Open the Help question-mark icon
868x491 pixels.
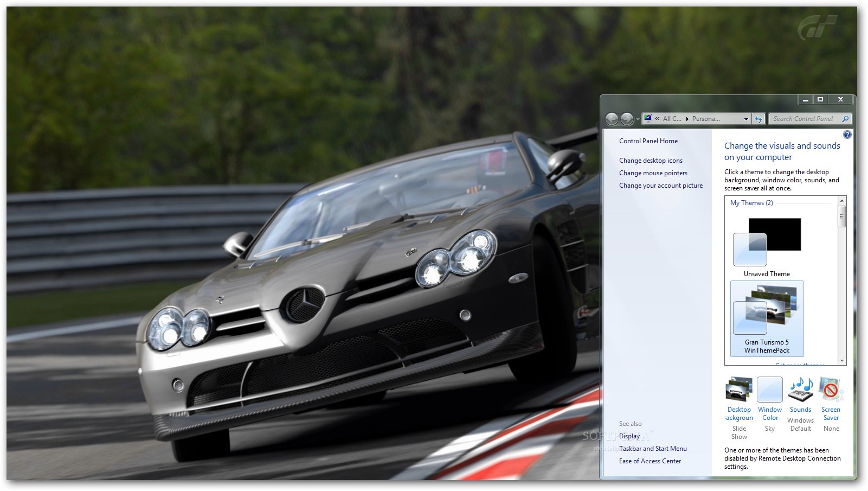[x=847, y=135]
